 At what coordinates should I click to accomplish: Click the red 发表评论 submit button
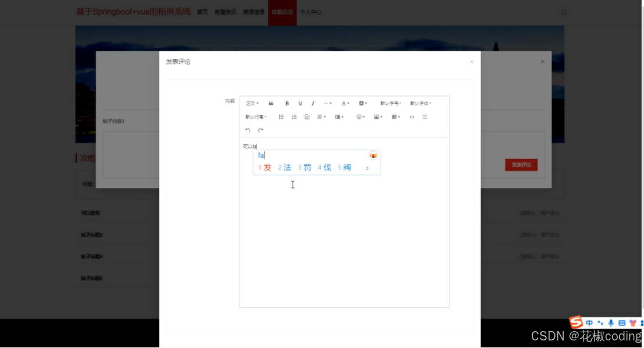point(521,165)
